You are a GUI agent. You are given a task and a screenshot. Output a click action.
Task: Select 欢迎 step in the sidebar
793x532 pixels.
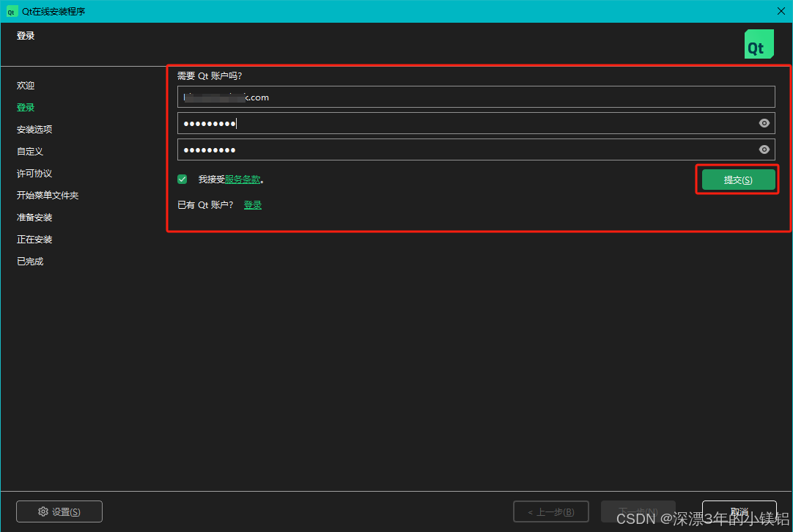tap(26, 86)
